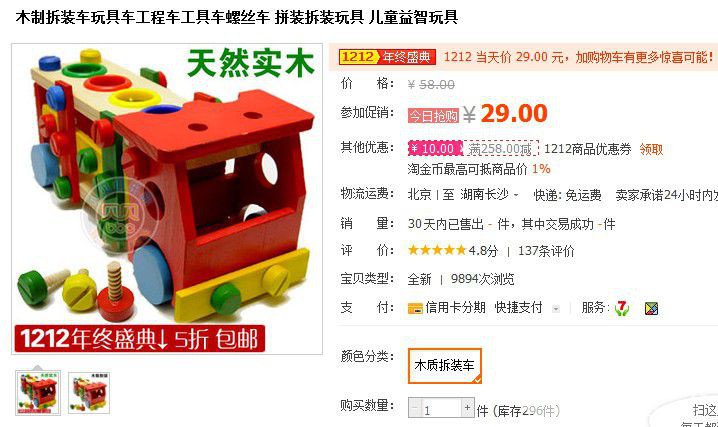Viewport: 718px width, 427px height.
Task: Click the five-star rating icons
Action: point(437,250)
